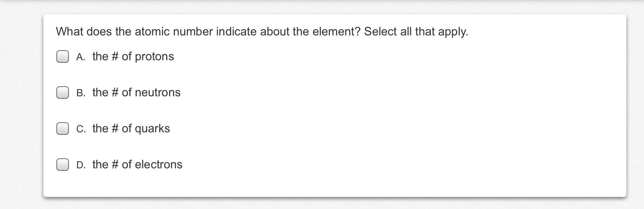Enable the checkbox for option C
This screenshot has height=209, width=644.
[63, 129]
